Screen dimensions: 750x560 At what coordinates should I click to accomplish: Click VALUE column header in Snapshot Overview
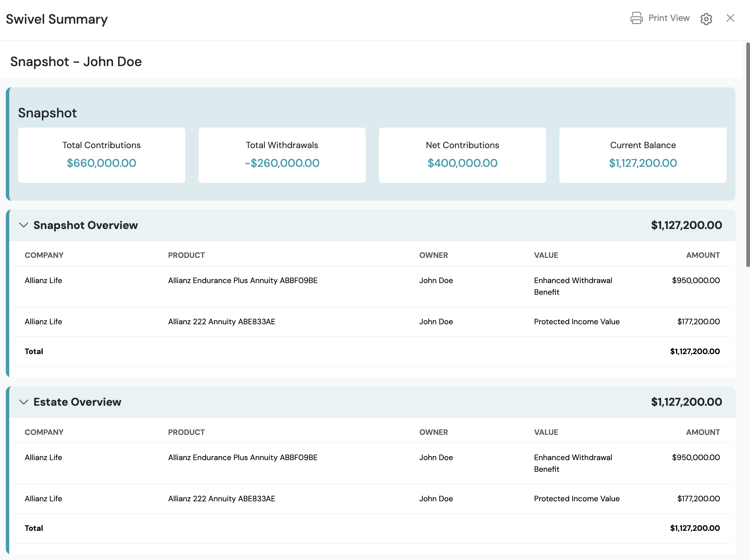(x=546, y=255)
